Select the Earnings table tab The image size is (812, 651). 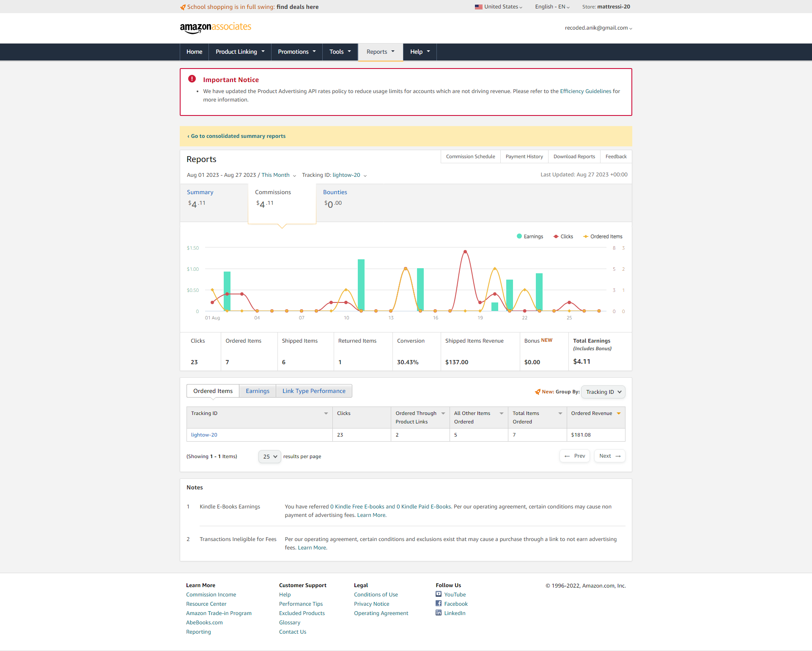pyautogui.click(x=258, y=391)
